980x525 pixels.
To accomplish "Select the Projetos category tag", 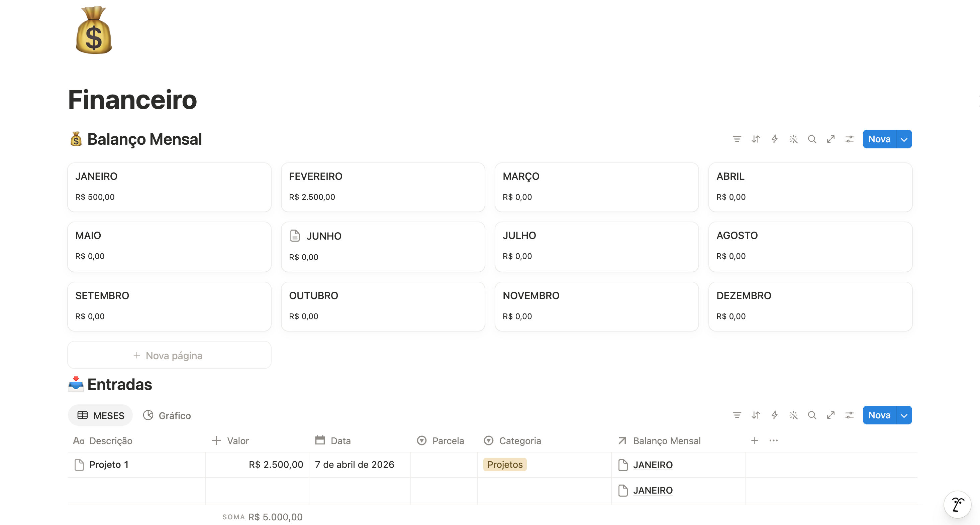I will [505, 465].
